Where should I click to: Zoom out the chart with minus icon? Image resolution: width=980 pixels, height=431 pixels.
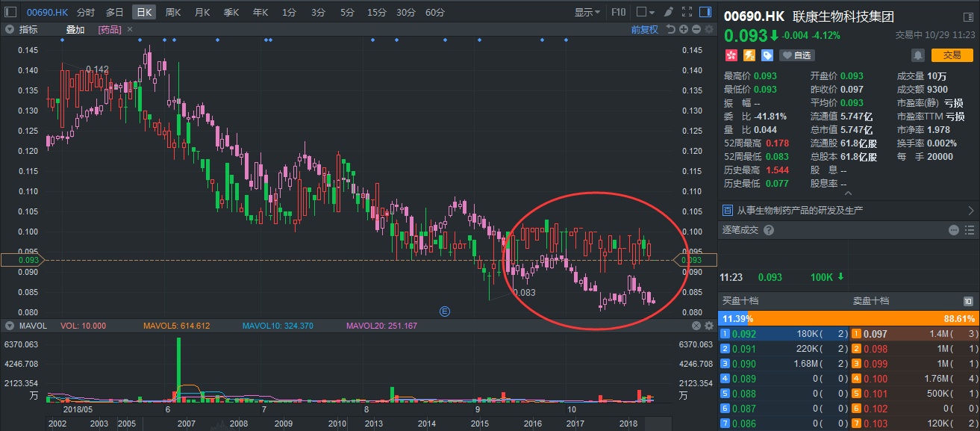(x=696, y=29)
